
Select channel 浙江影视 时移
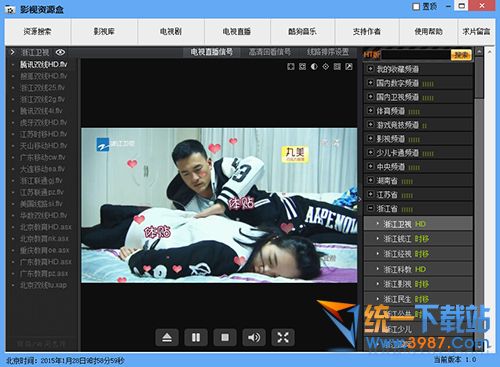click(418, 284)
